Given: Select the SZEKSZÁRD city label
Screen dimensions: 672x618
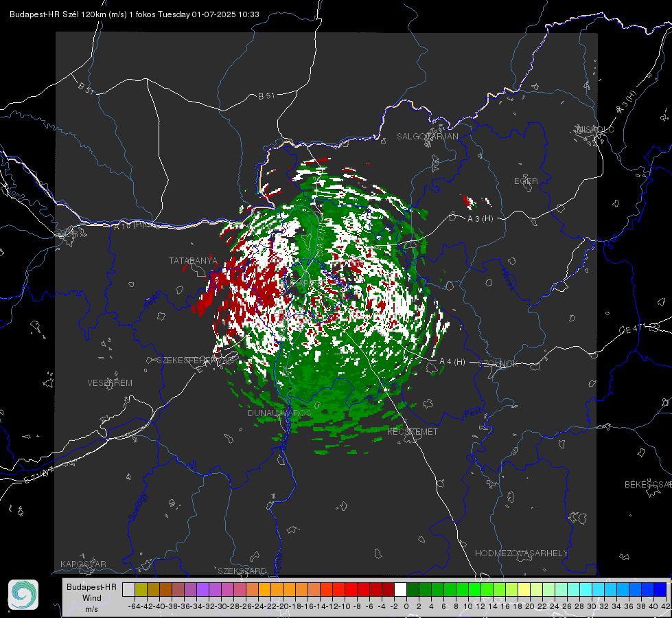Looking at the screenshot, I should 242,571.
